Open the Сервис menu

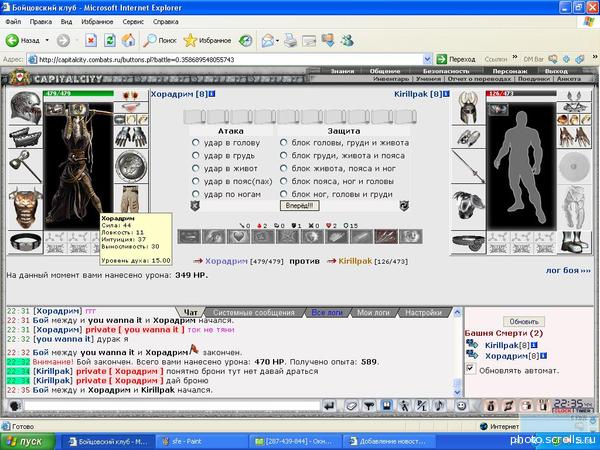coord(133,22)
